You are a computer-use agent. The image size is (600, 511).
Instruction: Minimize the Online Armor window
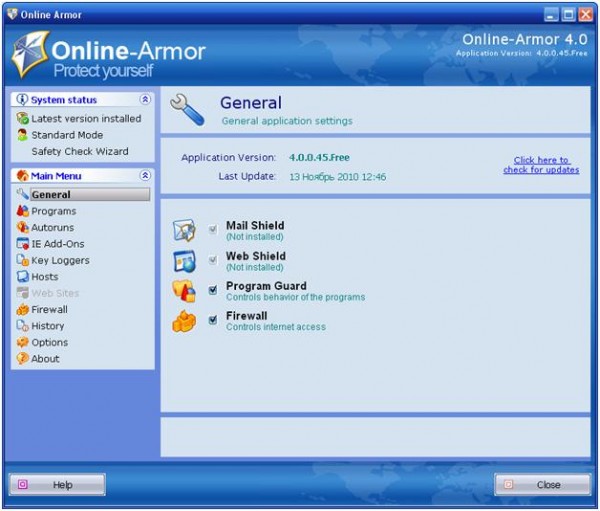pos(551,15)
